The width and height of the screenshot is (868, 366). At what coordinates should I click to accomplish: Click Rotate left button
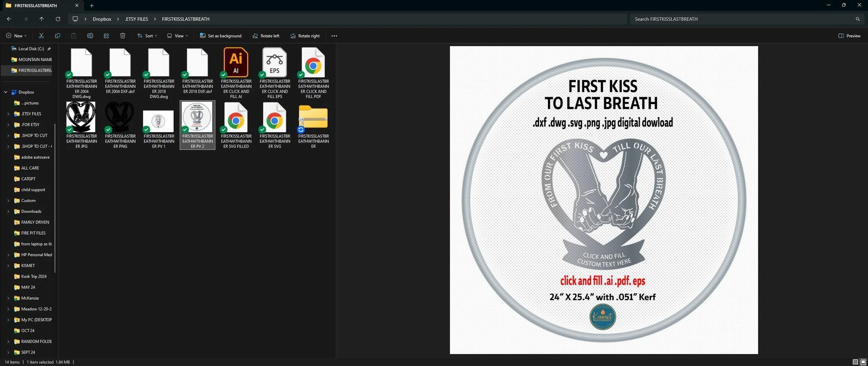pyautogui.click(x=266, y=36)
